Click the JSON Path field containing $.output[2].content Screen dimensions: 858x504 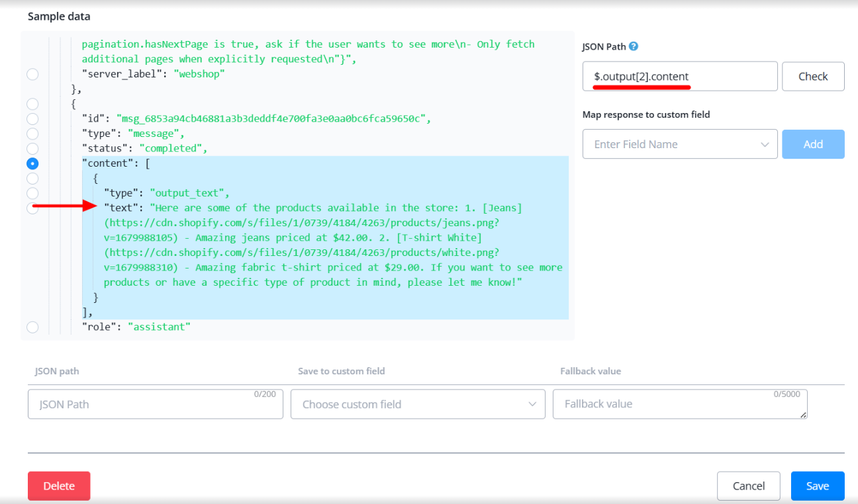679,77
